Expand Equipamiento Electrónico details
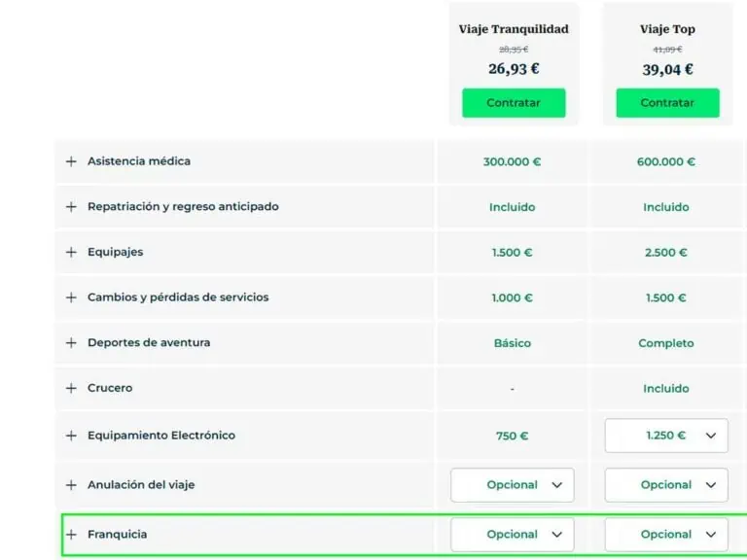This screenshot has height=560, width=747. coord(71,436)
